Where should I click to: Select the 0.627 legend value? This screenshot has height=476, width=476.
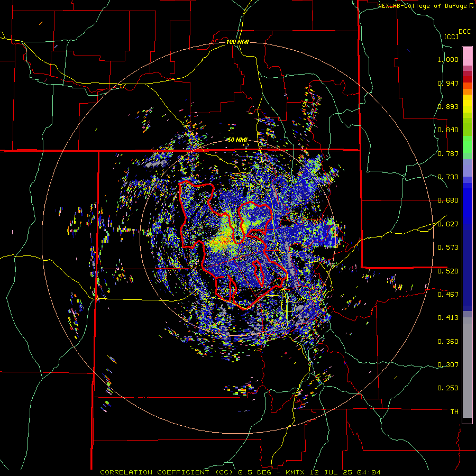448,224
